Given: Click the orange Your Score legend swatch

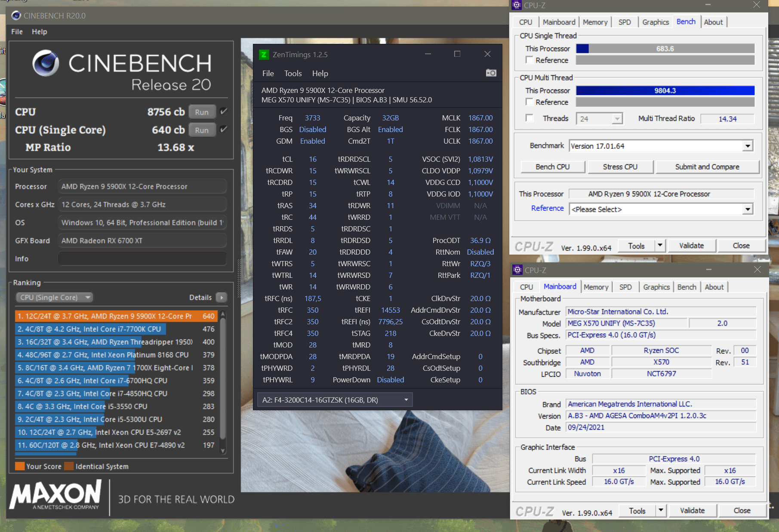Looking at the screenshot, I should tap(20, 466).
